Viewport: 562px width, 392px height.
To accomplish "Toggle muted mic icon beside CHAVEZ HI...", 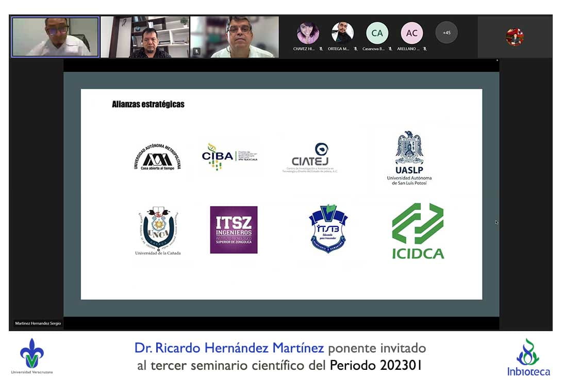I will point(321,49).
